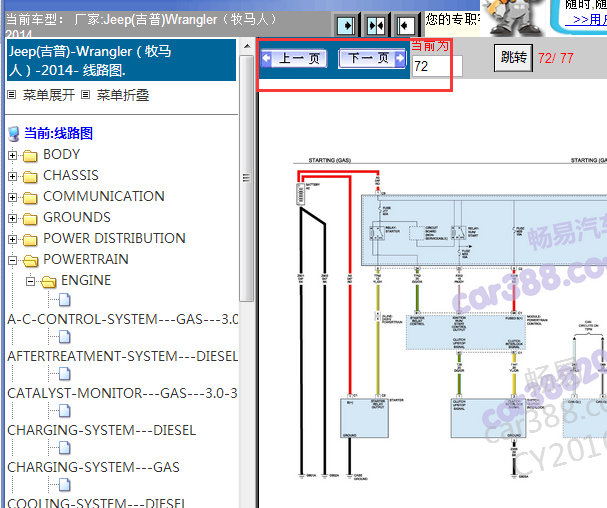This screenshot has height=508, width=607.
Task: Click the tree panel scrollbar thumb
Action: [x=246, y=178]
